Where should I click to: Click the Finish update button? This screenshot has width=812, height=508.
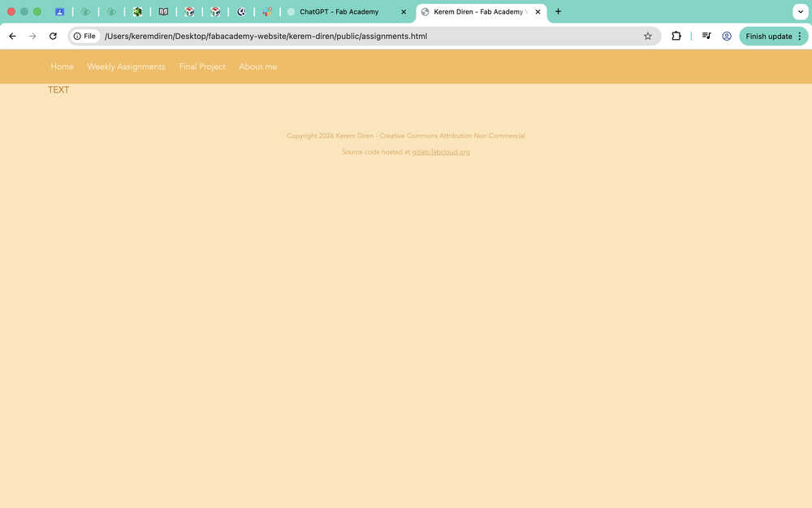pos(769,37)
